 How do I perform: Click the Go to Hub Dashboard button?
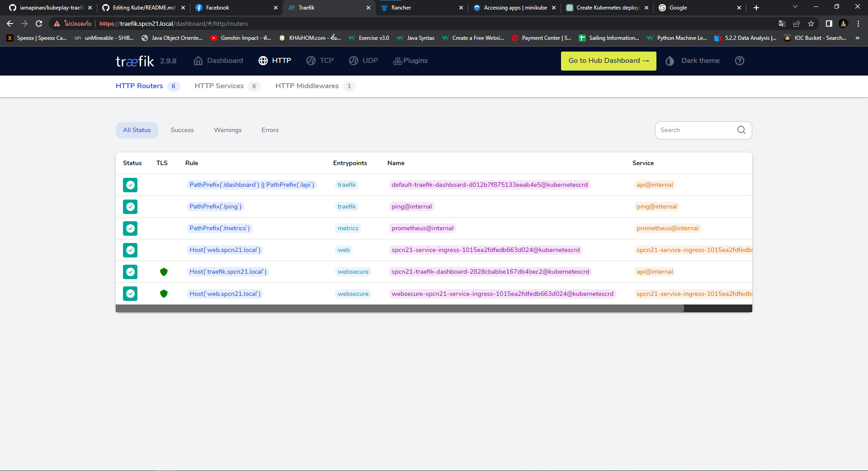coord(608,61)
